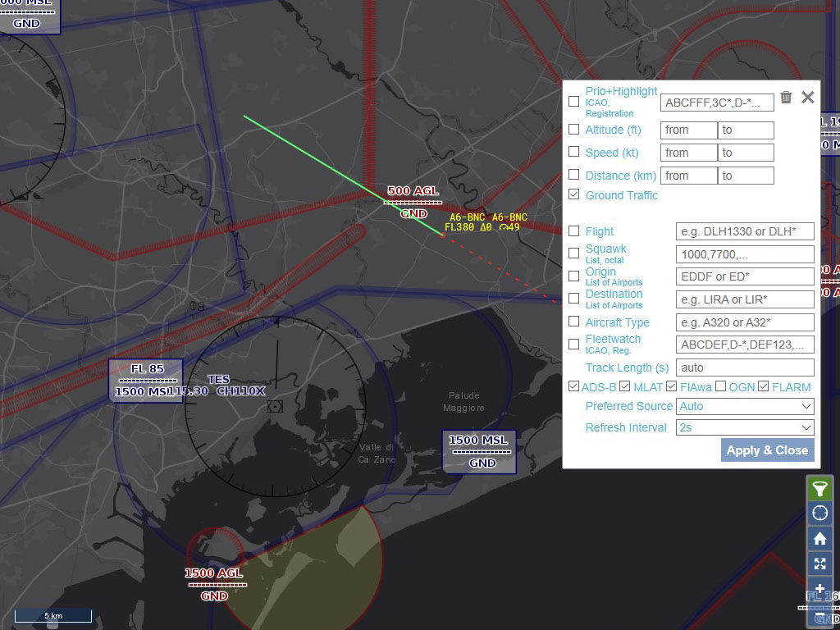Click the Prio+Highlight ICAO input field
840x630 pixels.
717,103
